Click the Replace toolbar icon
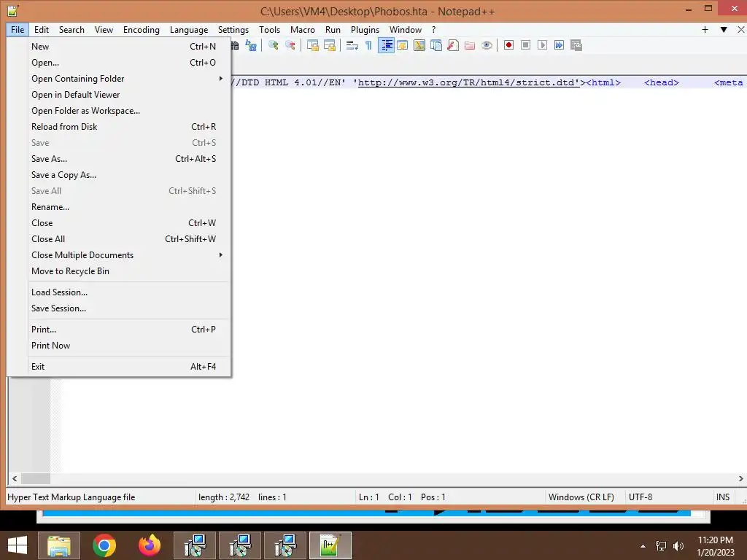This screenshot has width=747, height=560. pos(251,45)
